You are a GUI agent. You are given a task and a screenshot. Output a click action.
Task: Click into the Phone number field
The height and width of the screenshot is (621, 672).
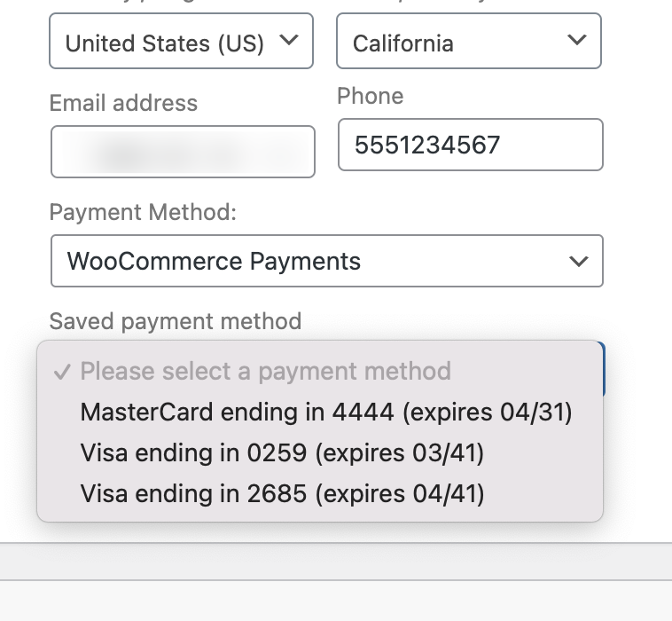[x=470, y=145]
